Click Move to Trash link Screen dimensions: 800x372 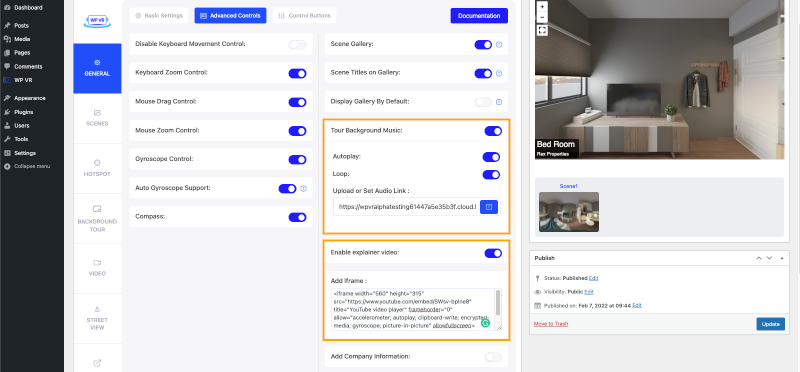pos(551,324)
